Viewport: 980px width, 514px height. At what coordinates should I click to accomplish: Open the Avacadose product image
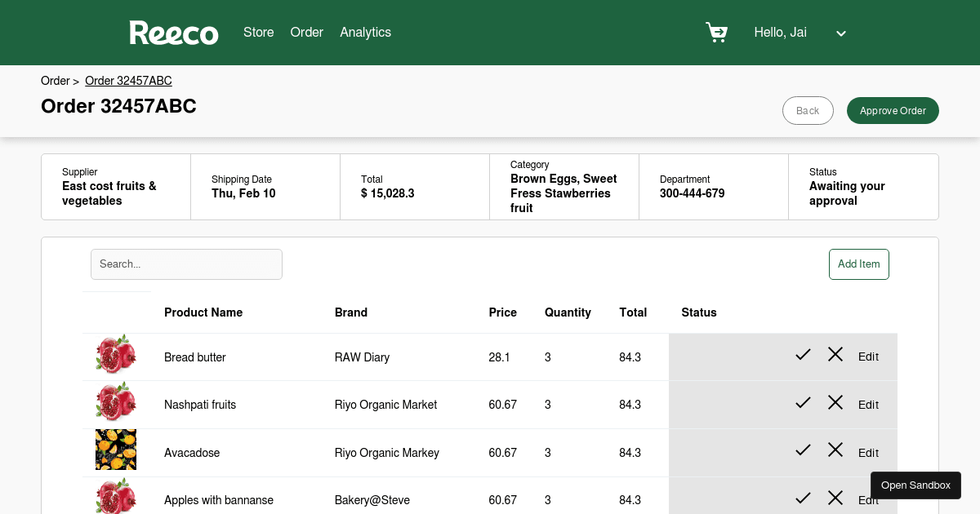(x=116, y=450)
